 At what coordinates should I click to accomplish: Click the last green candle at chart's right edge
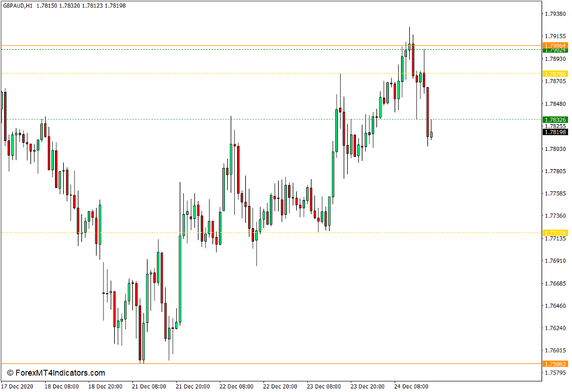pos(431,135)
